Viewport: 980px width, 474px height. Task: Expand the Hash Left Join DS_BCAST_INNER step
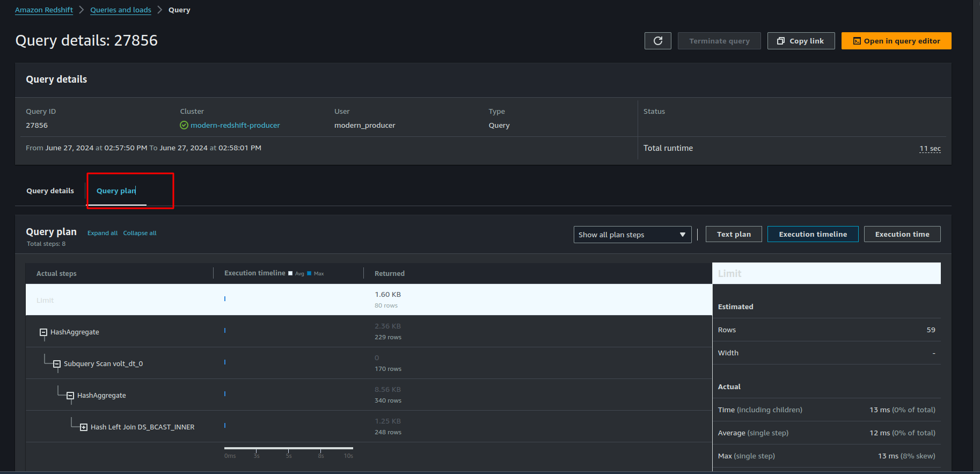[x=84, y=427]
